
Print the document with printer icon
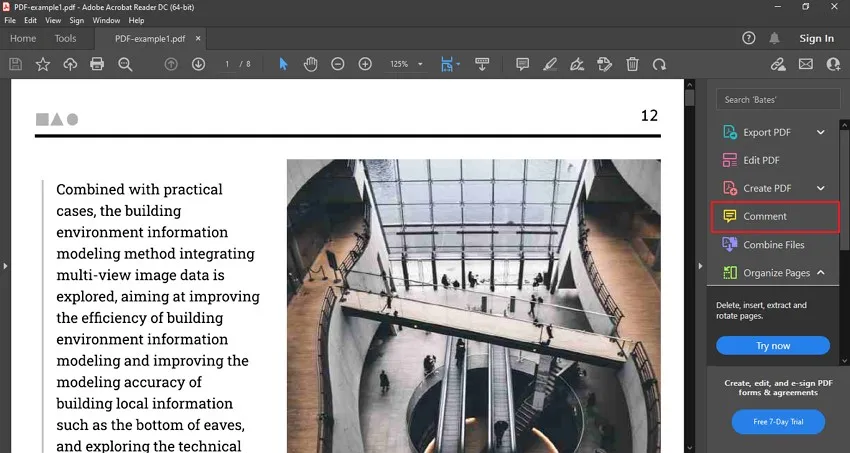coord(97,64)
